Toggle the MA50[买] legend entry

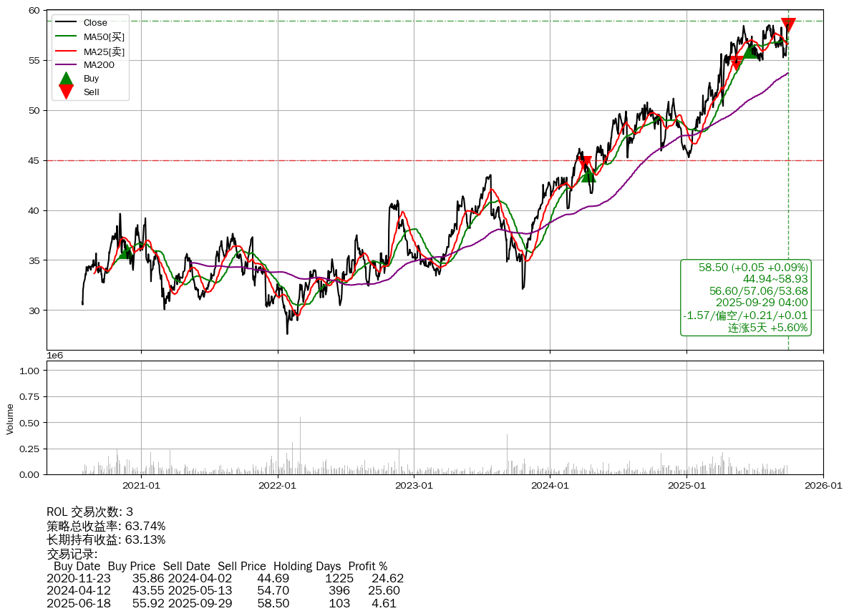pos(104,36)
